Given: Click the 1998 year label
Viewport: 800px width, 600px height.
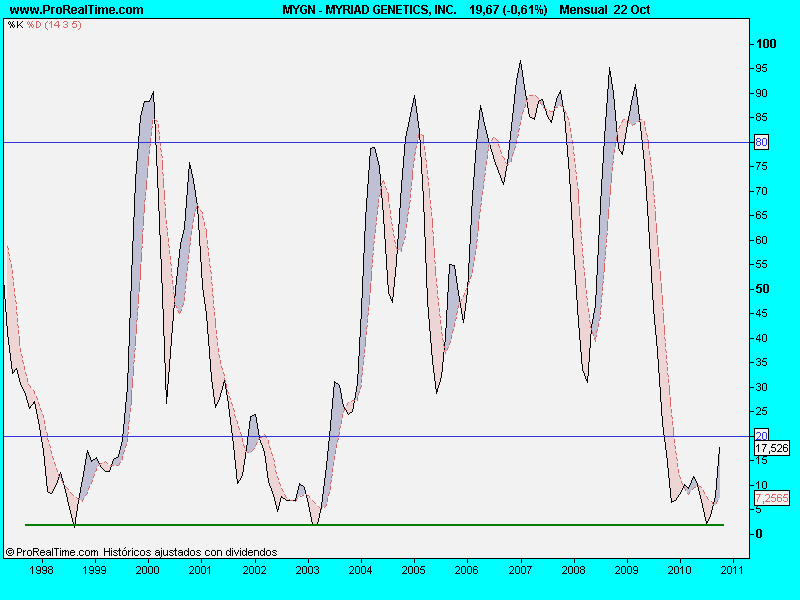Looking at the screenshot, I should point(41,570).
